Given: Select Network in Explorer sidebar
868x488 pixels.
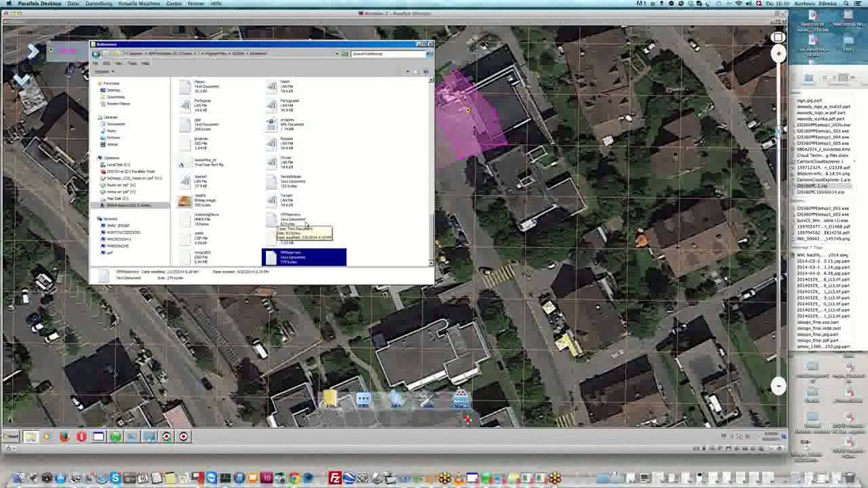Looking at the screenshot, I should click(109, 219).
